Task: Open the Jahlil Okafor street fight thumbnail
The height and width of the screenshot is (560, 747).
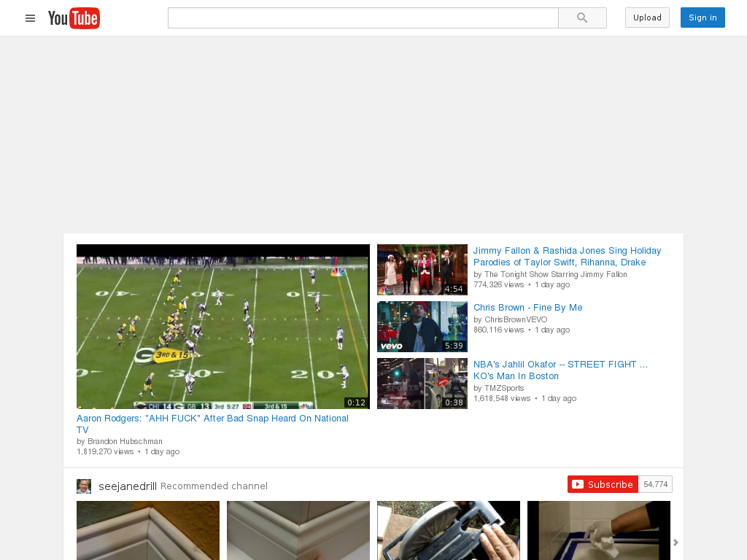Action: [x=422, y=384]
